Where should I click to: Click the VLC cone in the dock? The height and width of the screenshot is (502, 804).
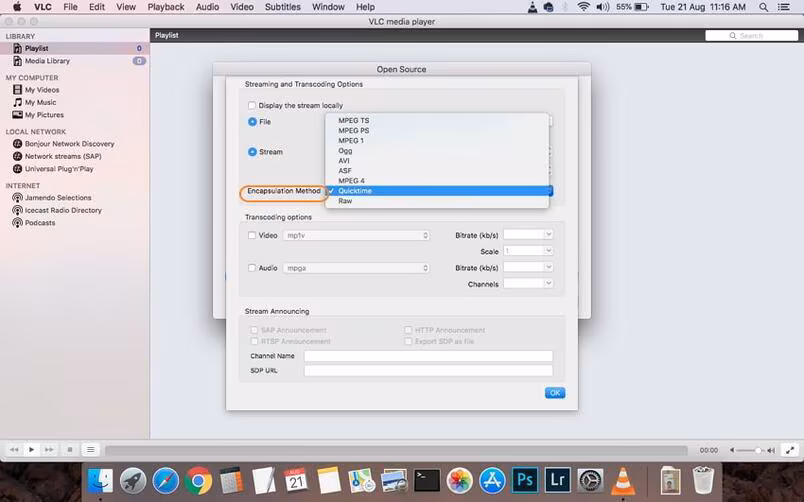pos(622,480)
